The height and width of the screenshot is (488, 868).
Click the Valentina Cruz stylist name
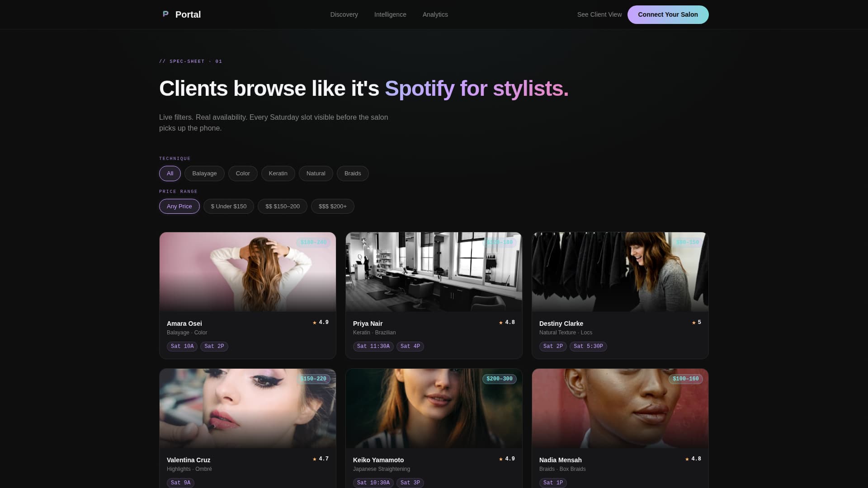(x=189, y=460)
